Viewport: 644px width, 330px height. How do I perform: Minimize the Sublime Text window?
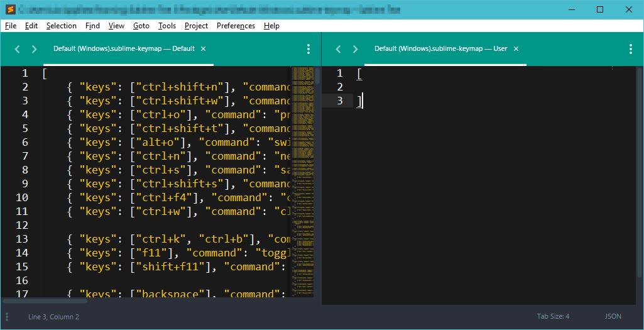[x=572, y=9]
